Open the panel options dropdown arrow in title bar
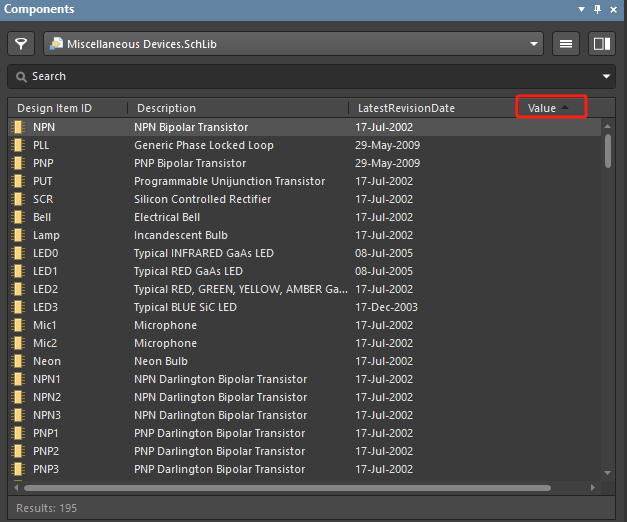 (x=582, y=9)
